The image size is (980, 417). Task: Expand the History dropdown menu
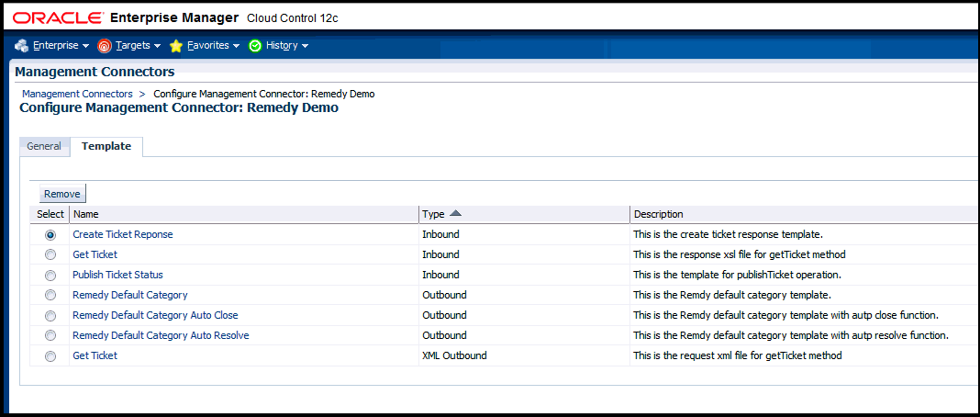287,46
